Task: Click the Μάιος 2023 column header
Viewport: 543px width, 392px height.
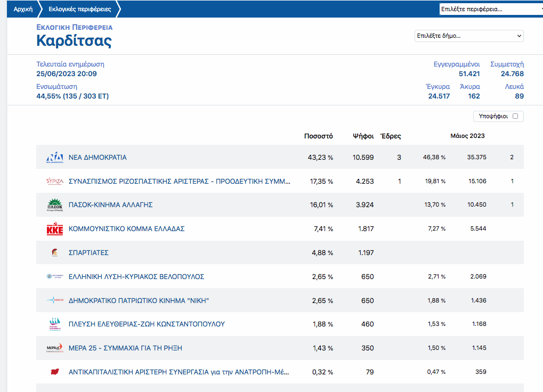Action: point(467,136)
